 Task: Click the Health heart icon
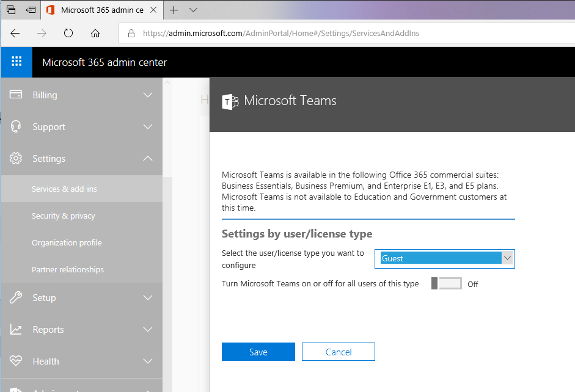[16, 361]
